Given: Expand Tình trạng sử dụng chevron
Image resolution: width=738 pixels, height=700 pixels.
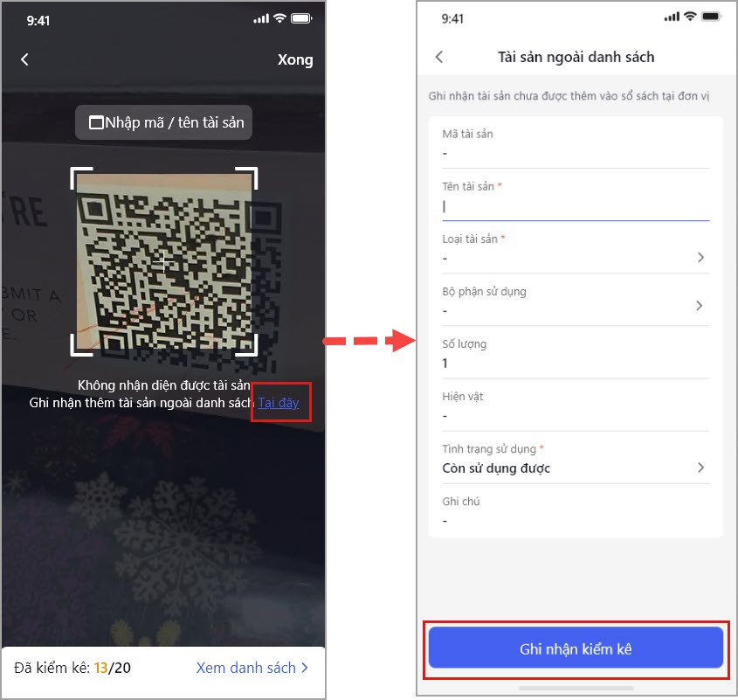Looking at the screenshot, I should pos(700,468).
